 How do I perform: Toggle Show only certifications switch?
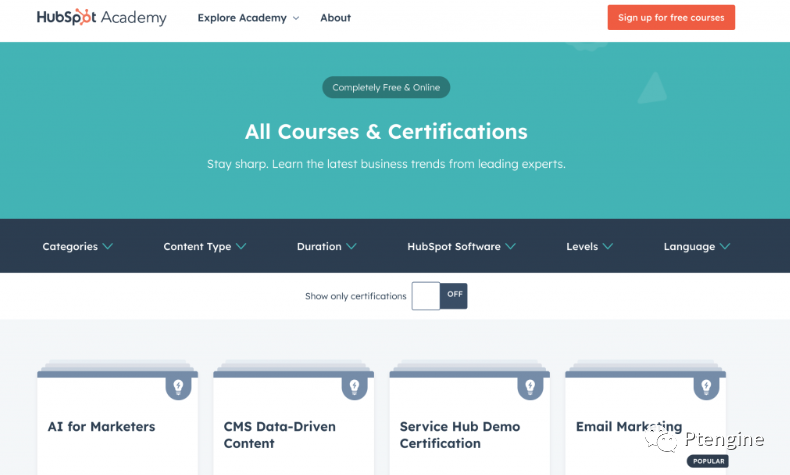point(439,296)
